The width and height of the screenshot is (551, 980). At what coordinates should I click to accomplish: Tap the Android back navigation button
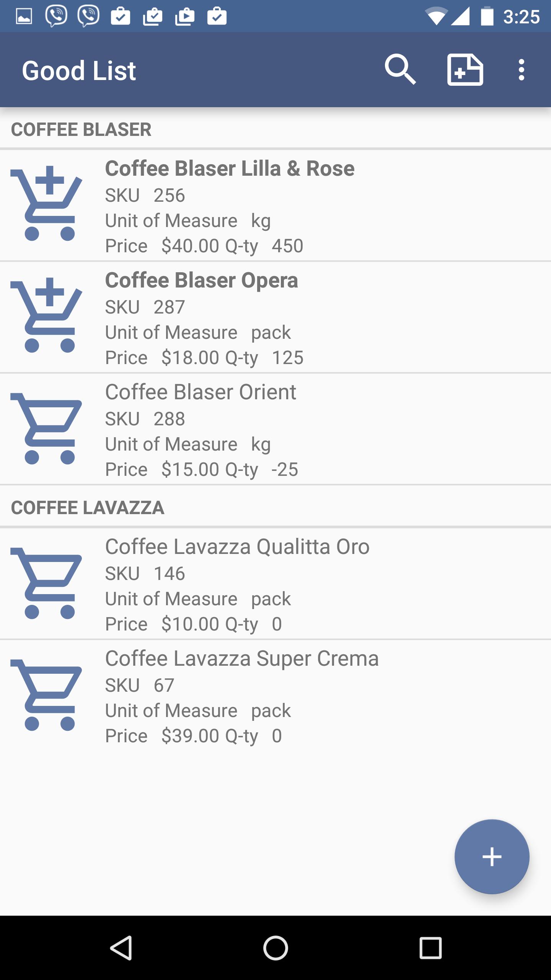coord(122,948)
